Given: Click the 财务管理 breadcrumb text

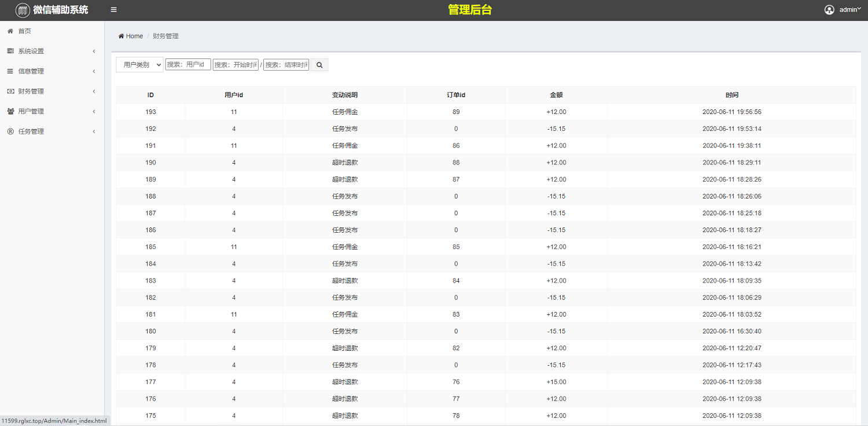Looking at the screenshot, I should point(165,36).
